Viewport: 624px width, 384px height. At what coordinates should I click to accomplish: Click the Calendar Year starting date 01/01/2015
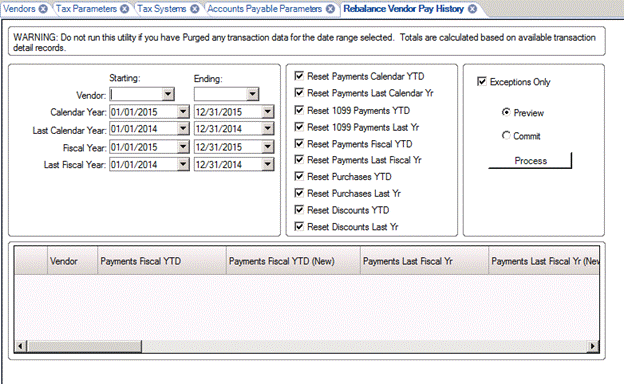134,112
